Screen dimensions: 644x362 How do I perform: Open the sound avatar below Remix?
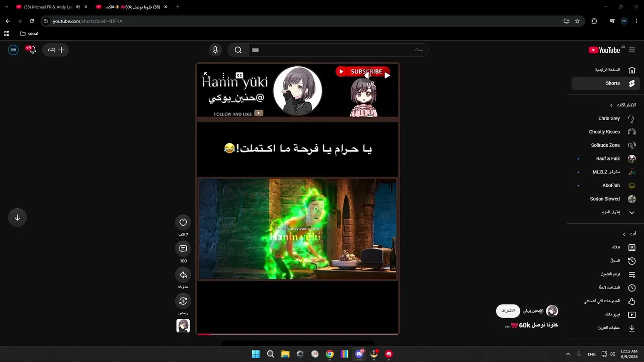183,326
